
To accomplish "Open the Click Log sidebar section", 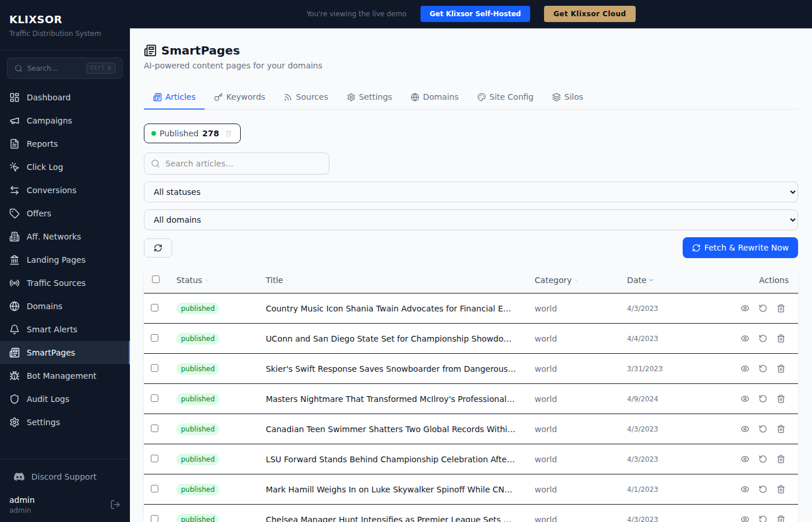I will (x=45, y=167).
